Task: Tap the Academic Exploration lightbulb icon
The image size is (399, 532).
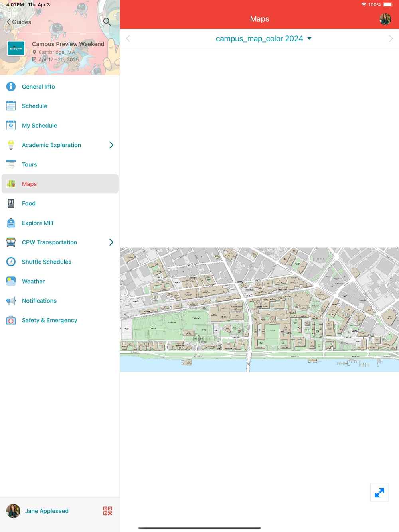Action: [x=11, y=145]
